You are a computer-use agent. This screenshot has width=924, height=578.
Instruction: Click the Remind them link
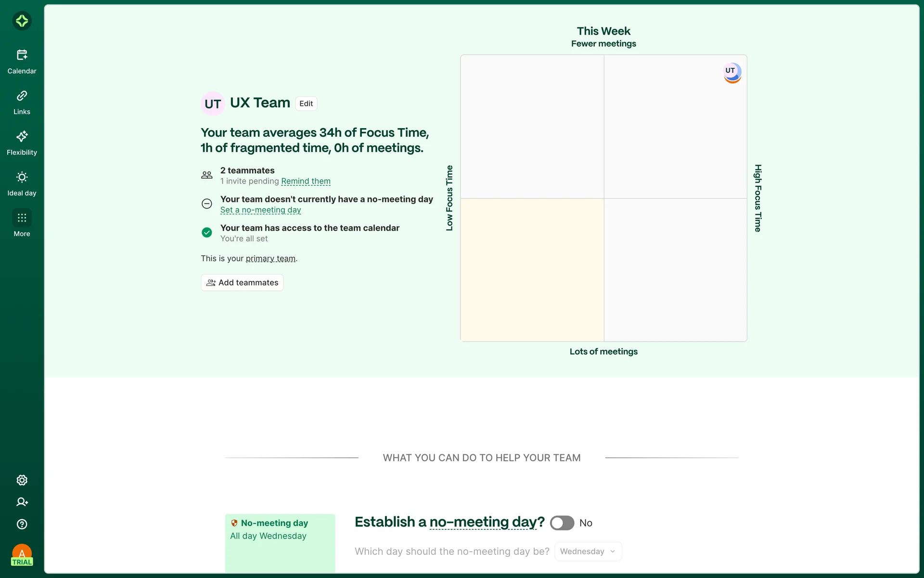click(x=306, y=181)
